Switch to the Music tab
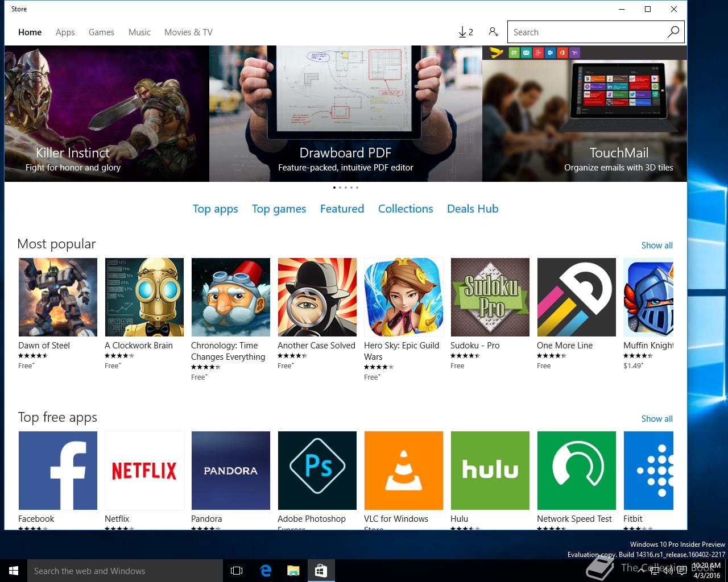 [x=139, y=32]
